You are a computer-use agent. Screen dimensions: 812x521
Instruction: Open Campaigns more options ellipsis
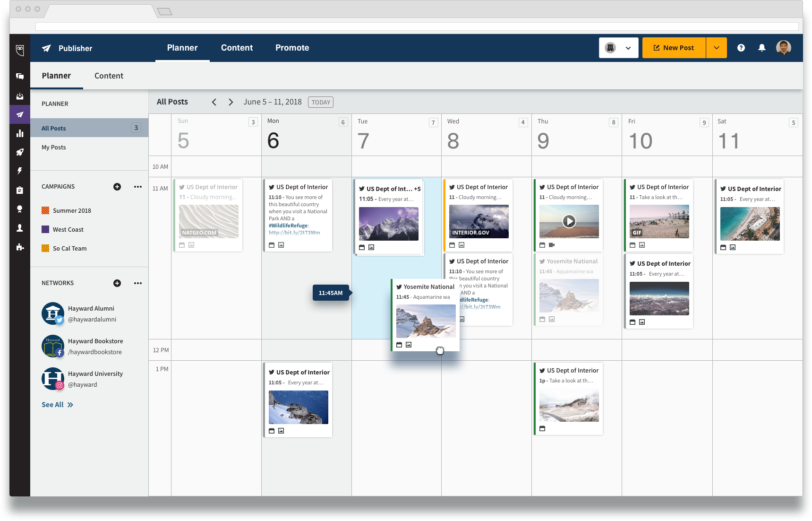click(x=138, y=187)
